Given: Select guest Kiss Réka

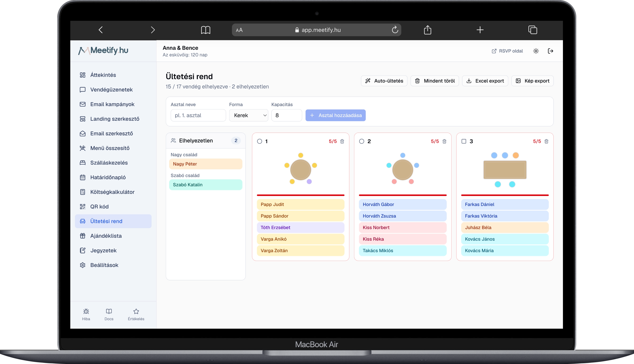Looking at the screenshot, I should click(x=403, y=239).
